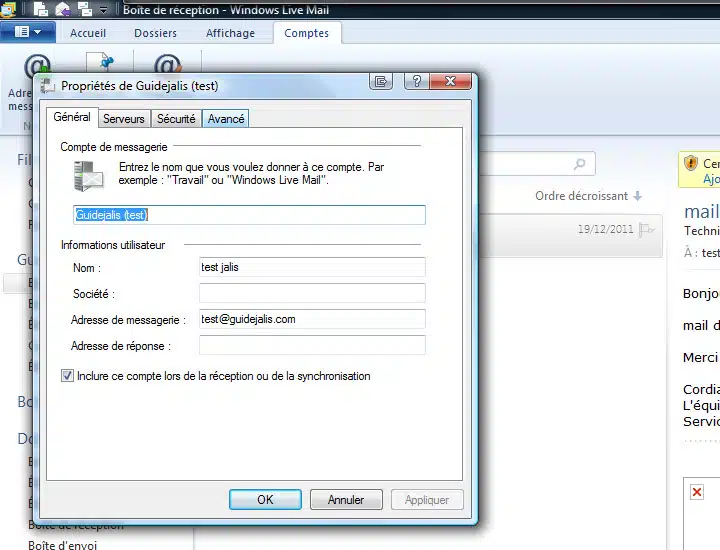Click the newsgroup icon with pin in ribbon
Image resolution: width=720 pixels, height=550 pixels.
[x=101, y=63]
